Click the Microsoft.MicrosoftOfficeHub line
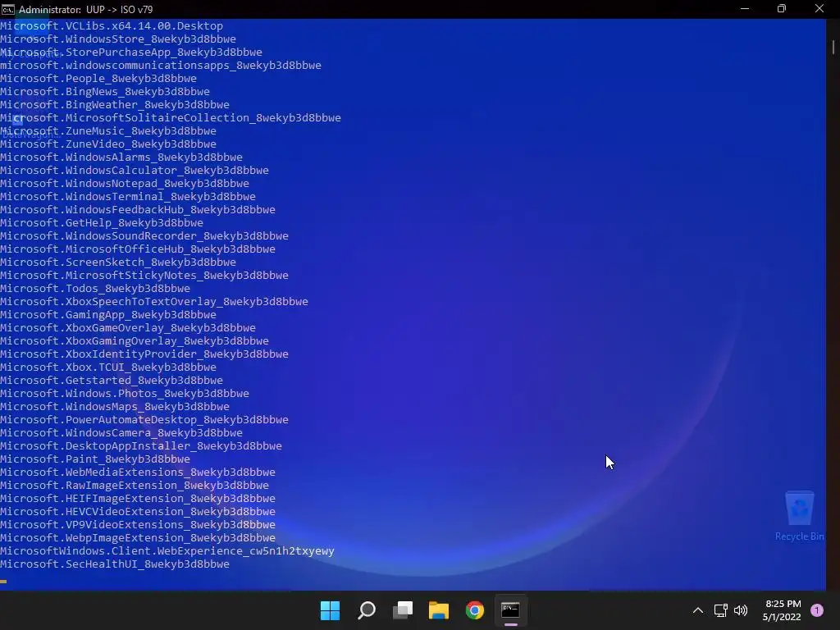840x630 pixels. (138, 249)
